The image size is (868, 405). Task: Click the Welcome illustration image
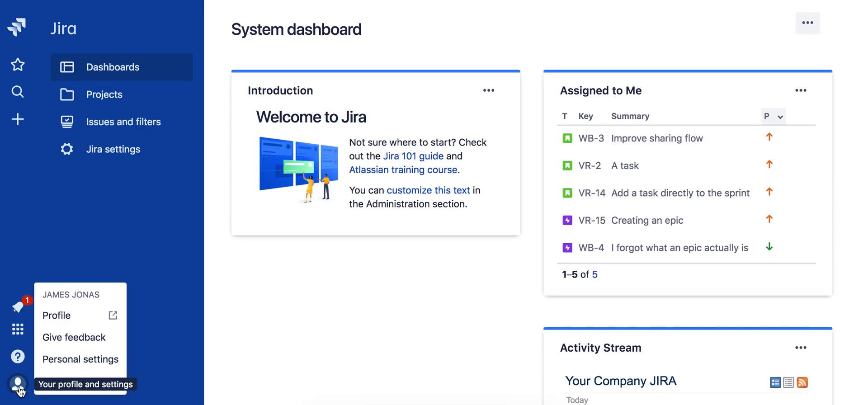(299, 169)
